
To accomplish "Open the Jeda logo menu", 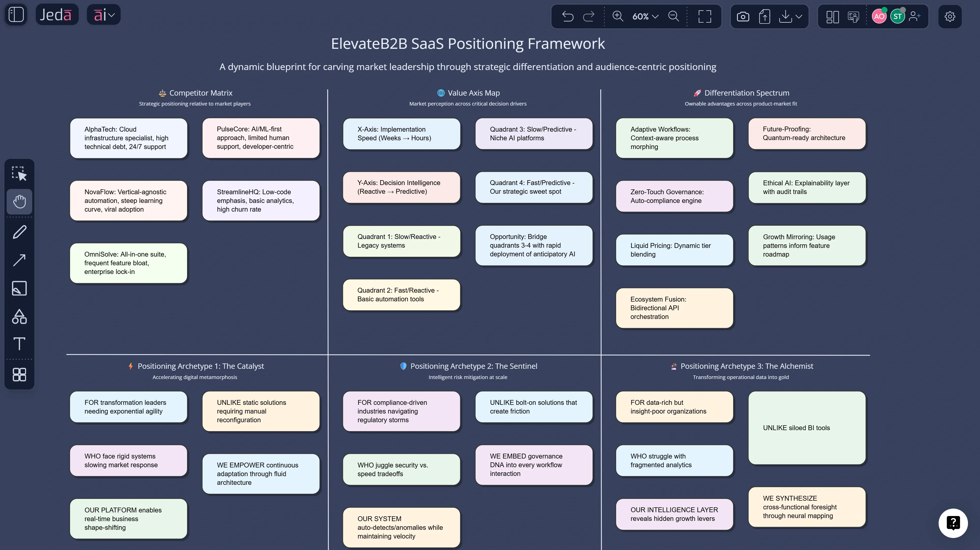I will point(57,14).
